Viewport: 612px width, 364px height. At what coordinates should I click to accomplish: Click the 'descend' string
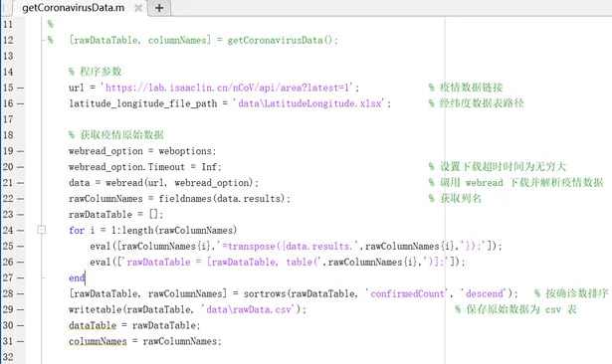click(485, 293)
